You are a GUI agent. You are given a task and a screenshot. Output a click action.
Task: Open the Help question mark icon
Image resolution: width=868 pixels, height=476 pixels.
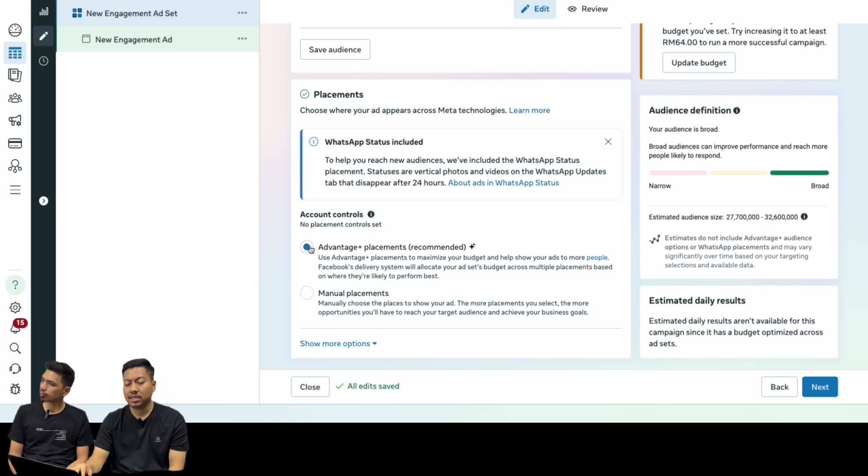(x=15, y=285)
